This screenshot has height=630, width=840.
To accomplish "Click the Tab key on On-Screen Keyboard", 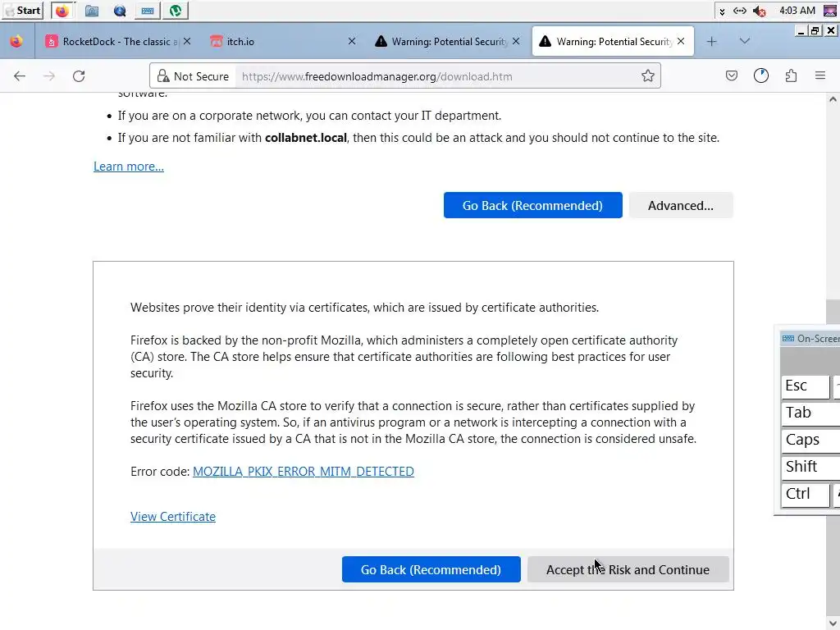I will coord(810,413).
